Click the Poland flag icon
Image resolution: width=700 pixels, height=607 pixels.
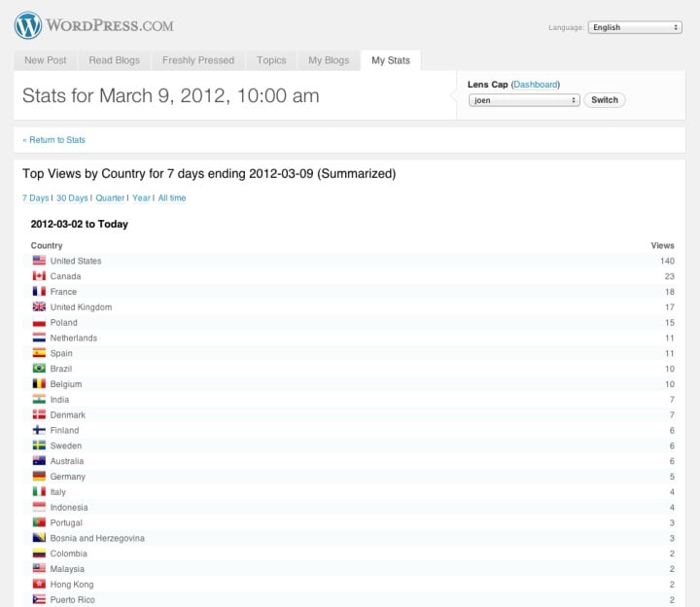click(39, 322)
